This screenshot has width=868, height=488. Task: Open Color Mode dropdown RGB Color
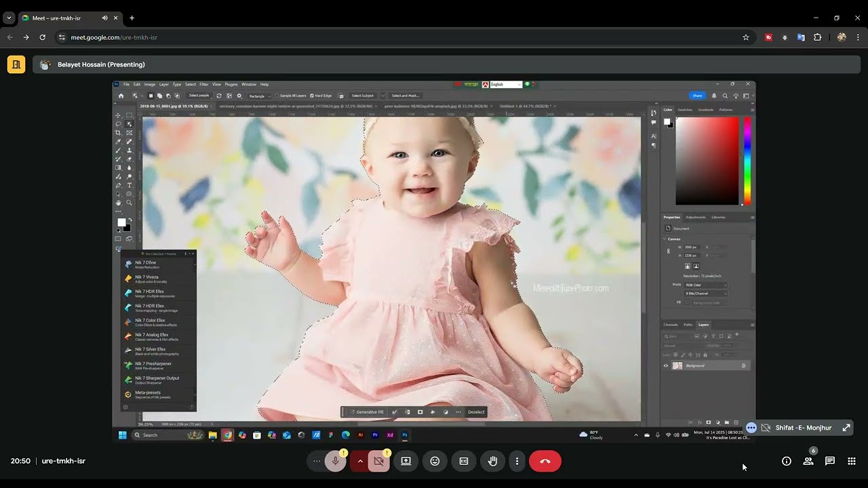706,285
